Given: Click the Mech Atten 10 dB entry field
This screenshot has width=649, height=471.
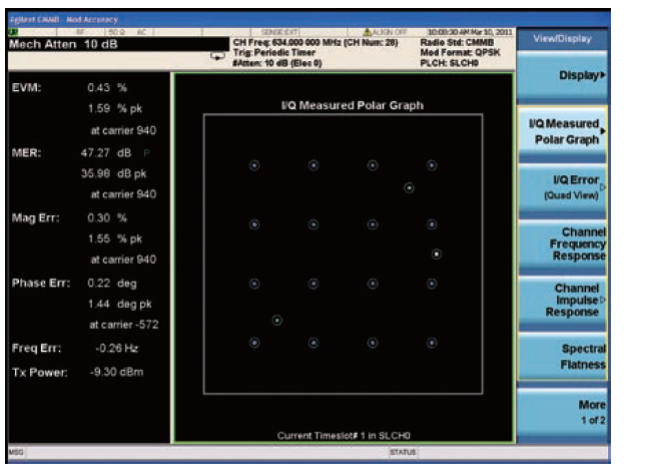Looking at the screenshot, I should pos(118,44).
